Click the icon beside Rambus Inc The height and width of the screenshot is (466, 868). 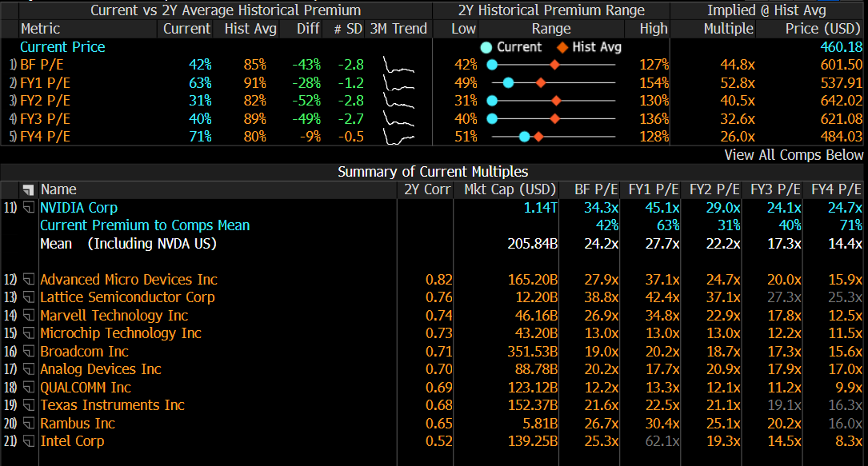pos(29,424)
